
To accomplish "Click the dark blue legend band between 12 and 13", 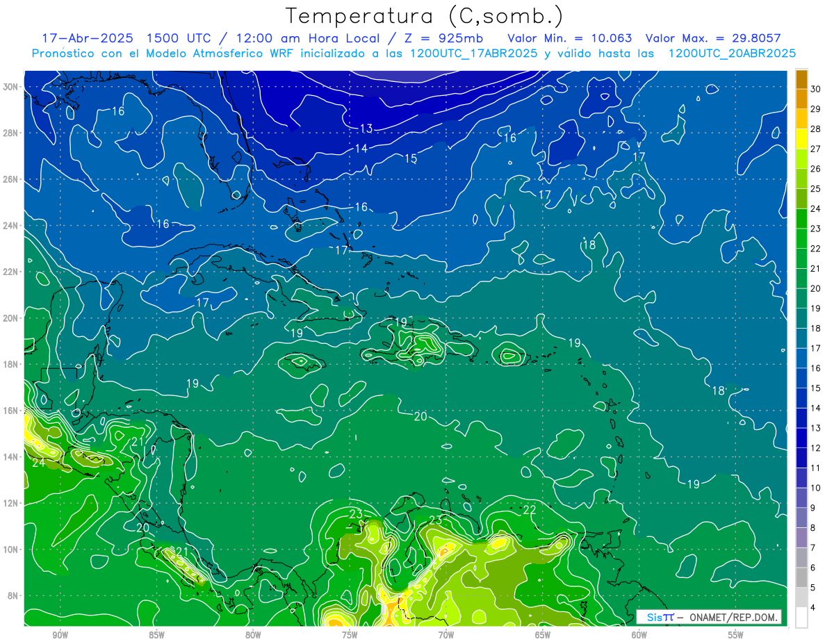I will (801, 438).
